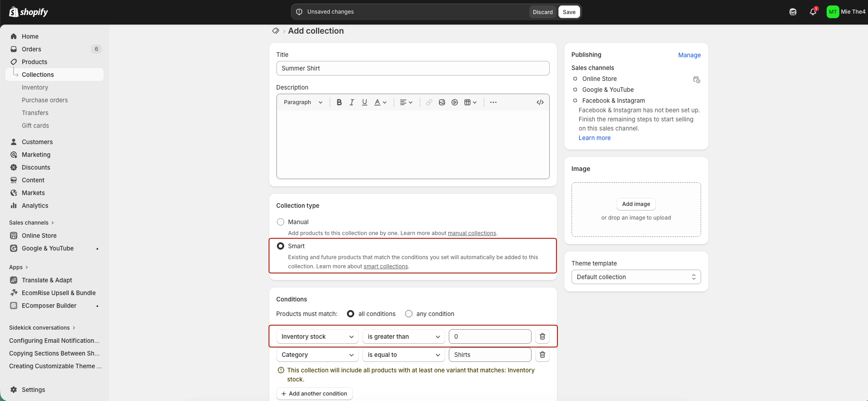Click the Title input field
The width and height of the screenshot is (868, 401).
(412, 68)
